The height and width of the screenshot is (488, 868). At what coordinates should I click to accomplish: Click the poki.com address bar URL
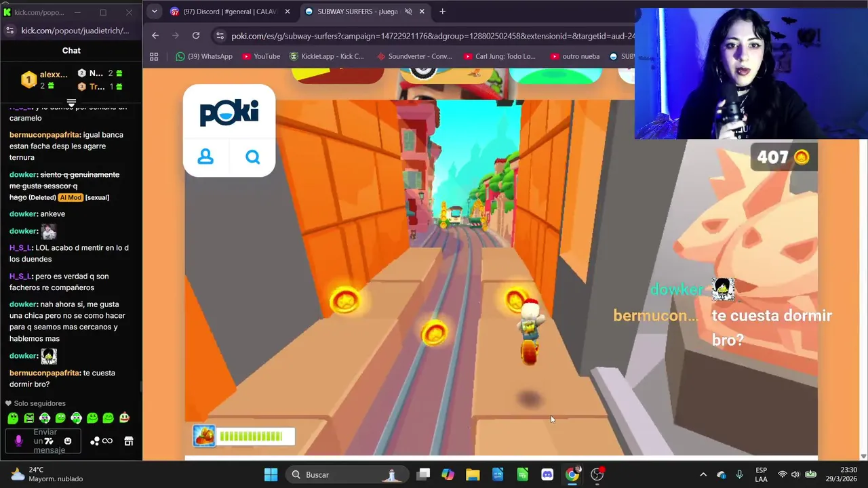click(433, 36)
